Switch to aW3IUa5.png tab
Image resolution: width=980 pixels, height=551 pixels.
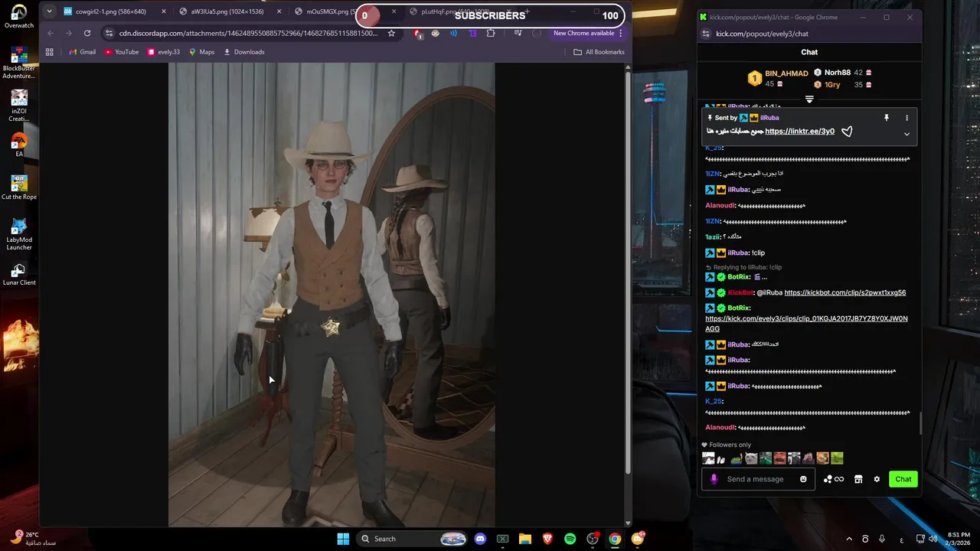point(227,11)
